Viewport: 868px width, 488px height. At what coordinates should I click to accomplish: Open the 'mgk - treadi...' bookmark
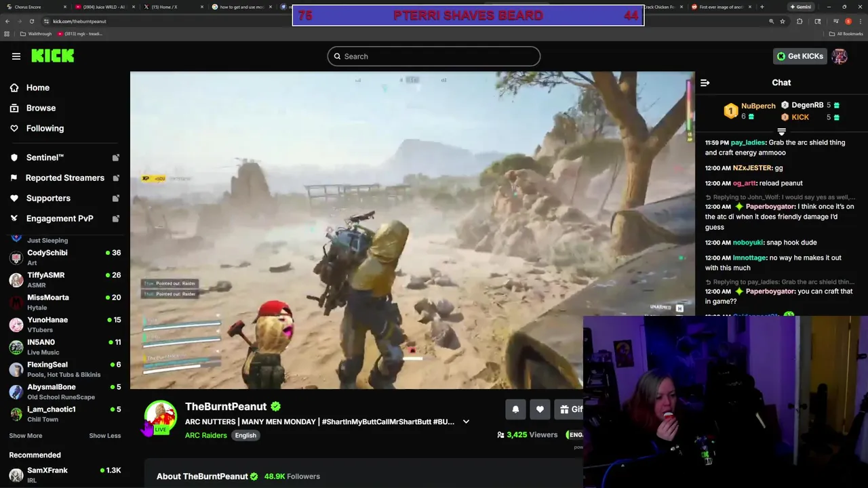[x=80, y=34]
